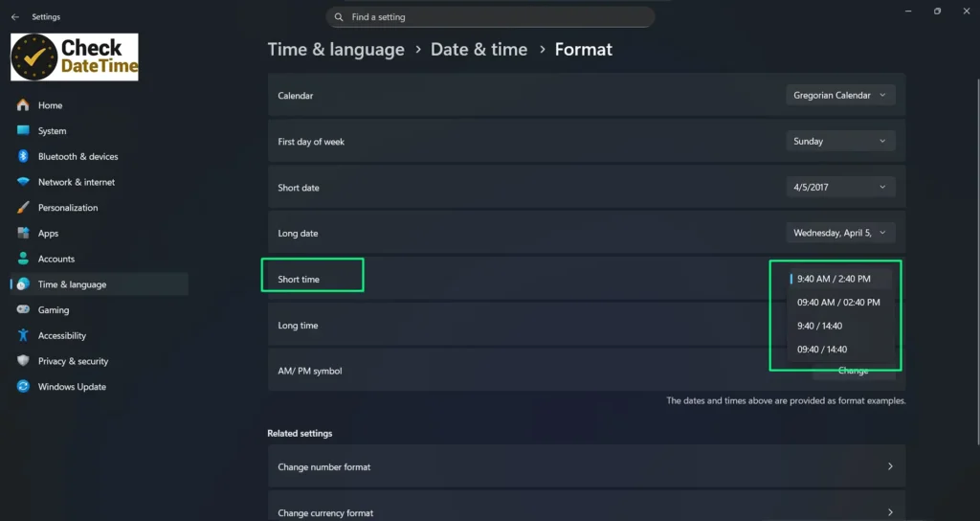
Task: Select Personalization in sidebar
Action: click(x=100, y=208)
